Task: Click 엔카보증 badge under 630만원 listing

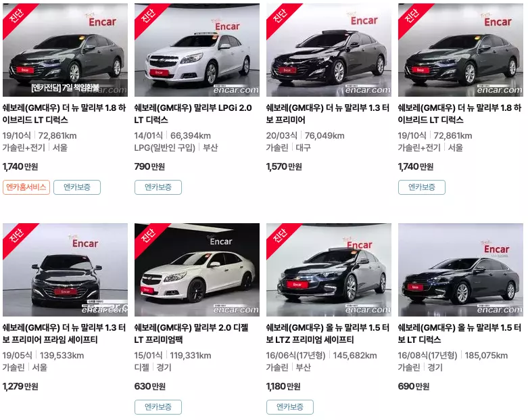Action: click(158, 407)
